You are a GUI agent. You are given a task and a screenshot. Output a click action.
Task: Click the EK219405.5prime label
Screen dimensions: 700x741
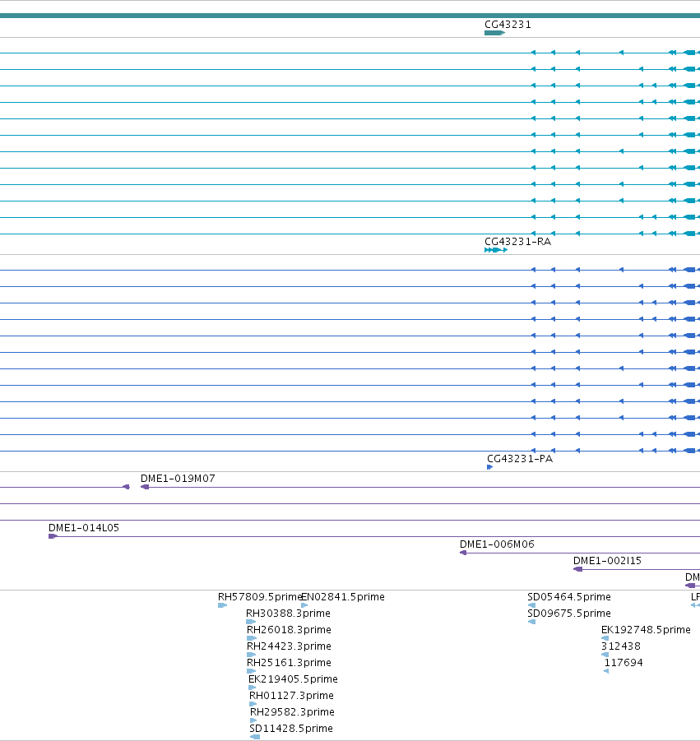coord(293,679)
